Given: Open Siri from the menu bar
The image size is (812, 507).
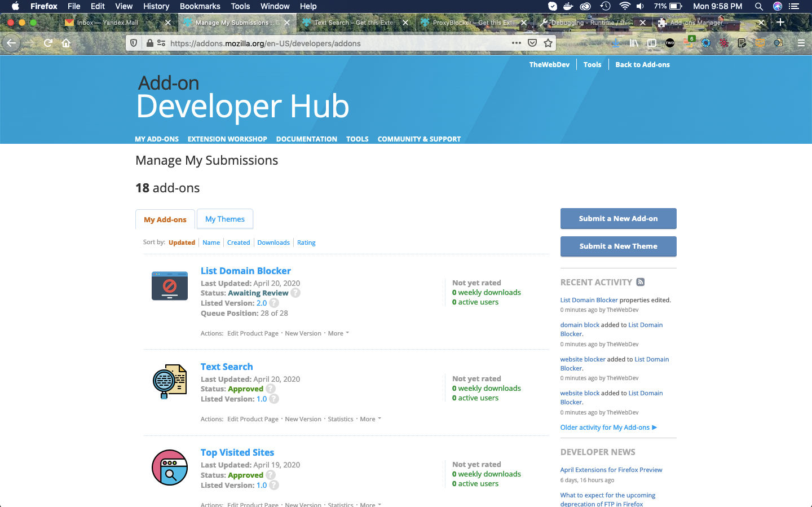Looking at the screenshot, I should pos(778,6).
